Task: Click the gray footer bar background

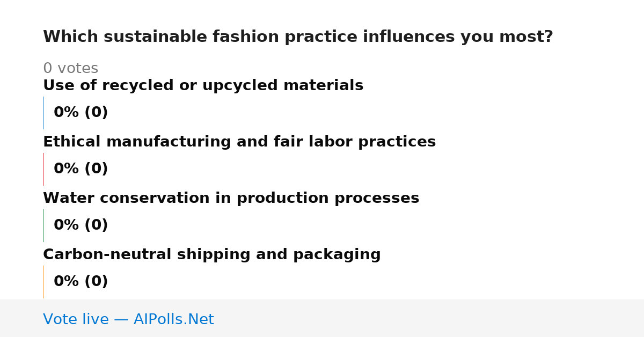Action: click(x=429, y=318)
